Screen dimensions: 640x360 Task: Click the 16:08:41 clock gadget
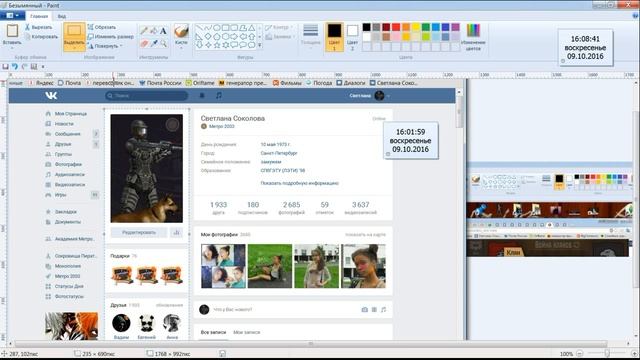tap(585, 47)
